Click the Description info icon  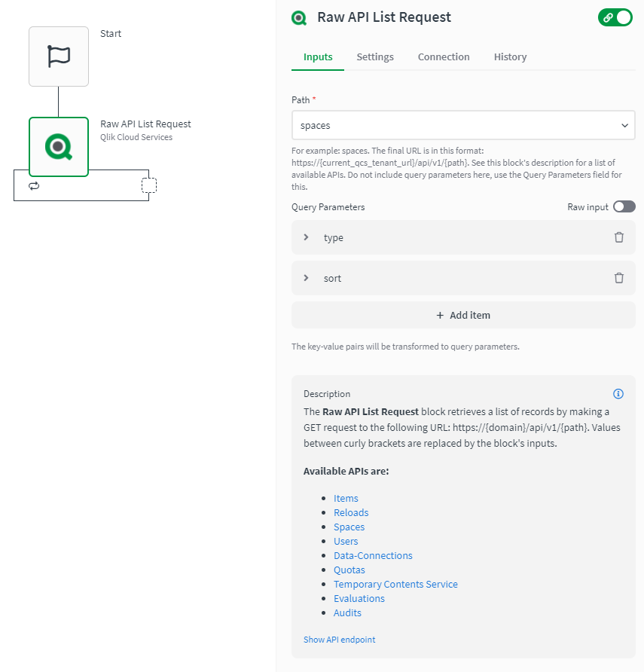coord(618,394)
